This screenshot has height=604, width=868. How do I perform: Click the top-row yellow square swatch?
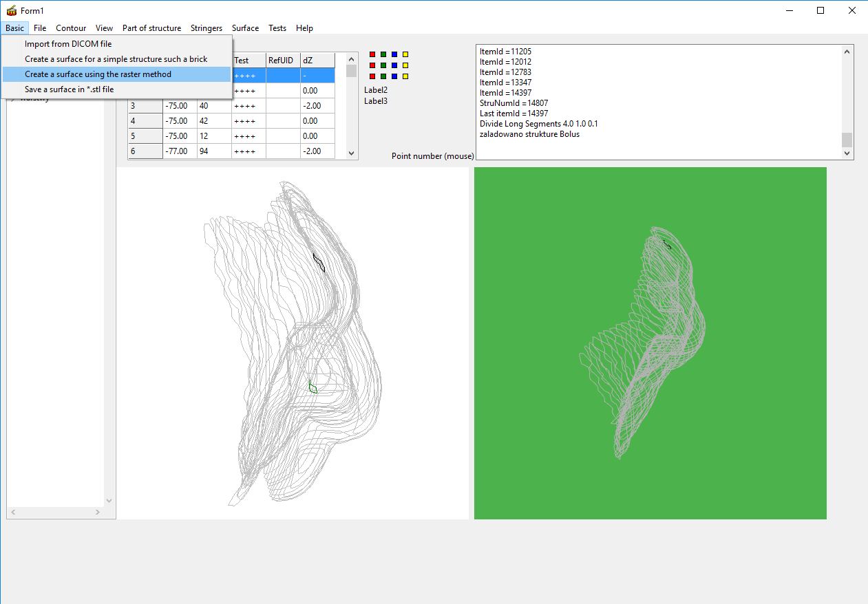click(405, 54)
